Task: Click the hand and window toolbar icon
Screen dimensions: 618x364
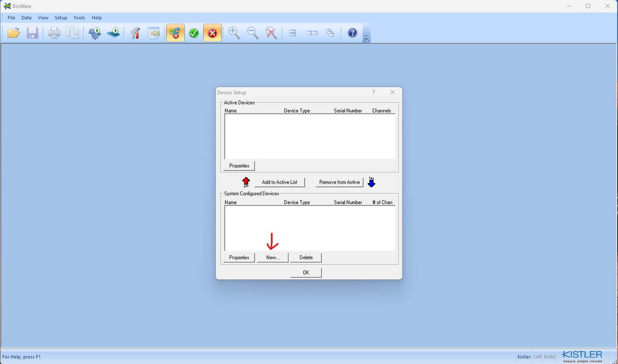Action: (154, 33)
